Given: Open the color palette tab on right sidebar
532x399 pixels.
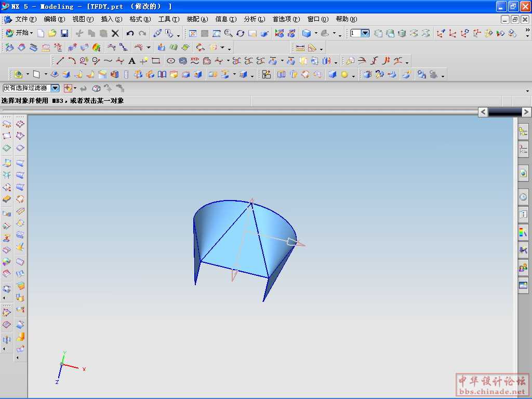Looking at the screenshot, I should [x=523, y=232].
